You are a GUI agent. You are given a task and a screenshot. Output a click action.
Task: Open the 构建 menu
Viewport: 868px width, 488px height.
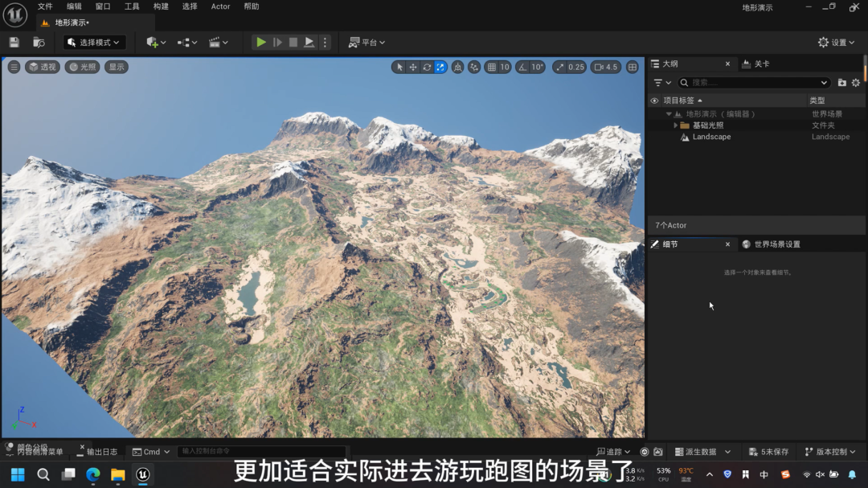tap(161, 6)
